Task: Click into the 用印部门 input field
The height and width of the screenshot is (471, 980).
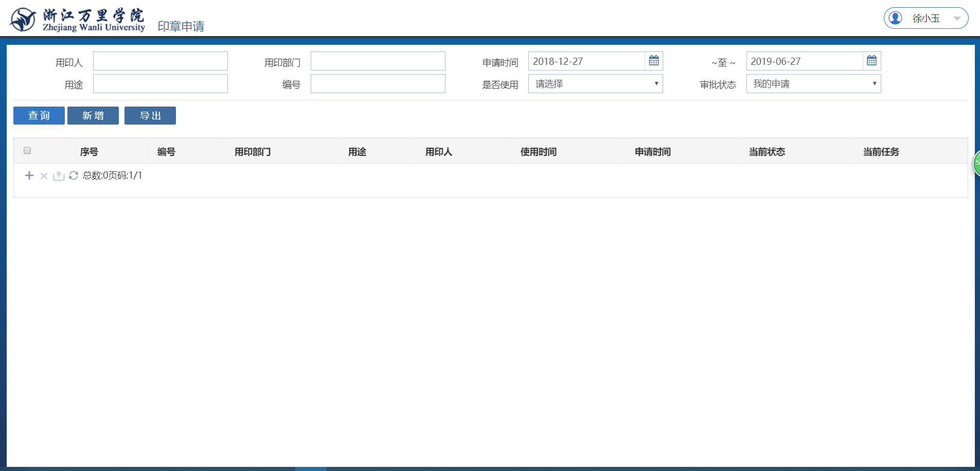Action: (x=378, y=61)
